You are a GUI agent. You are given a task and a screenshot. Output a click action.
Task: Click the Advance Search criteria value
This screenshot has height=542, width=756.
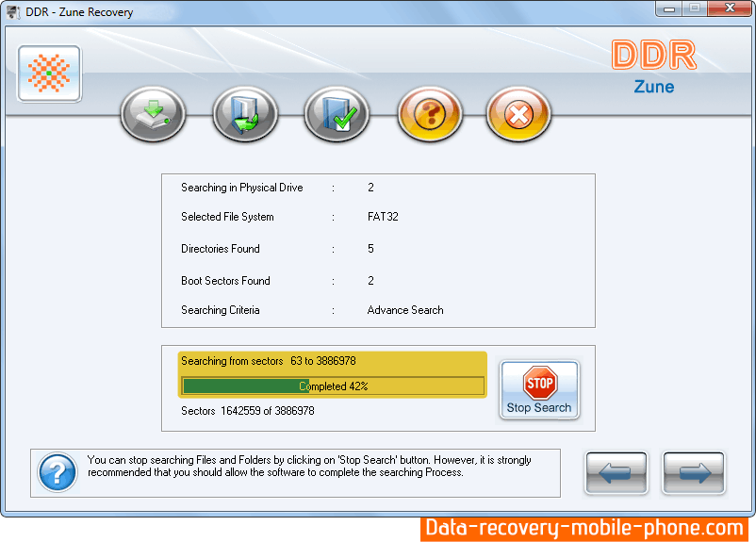pos(405,310)
